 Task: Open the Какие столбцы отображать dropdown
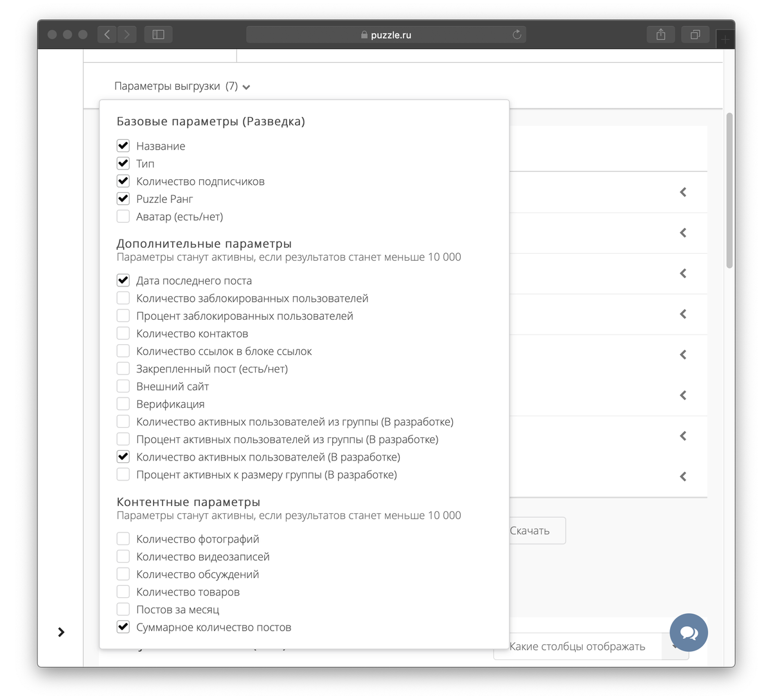pyautogui.click(x=591, y=647)
